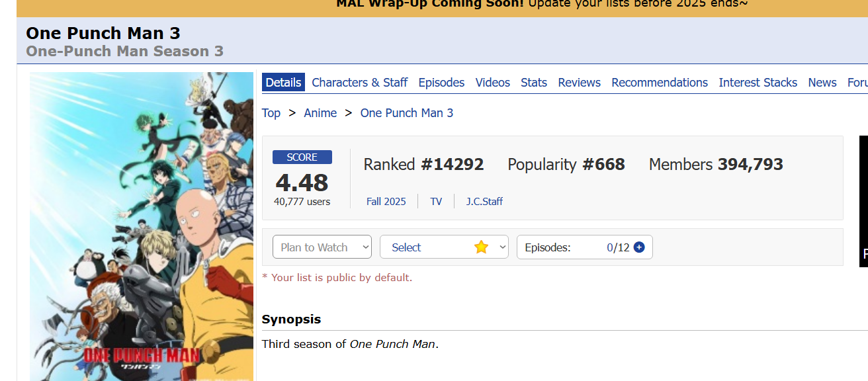Click the TV type link
The height and width of the screenshot is (381, 868).
point(436,202)
